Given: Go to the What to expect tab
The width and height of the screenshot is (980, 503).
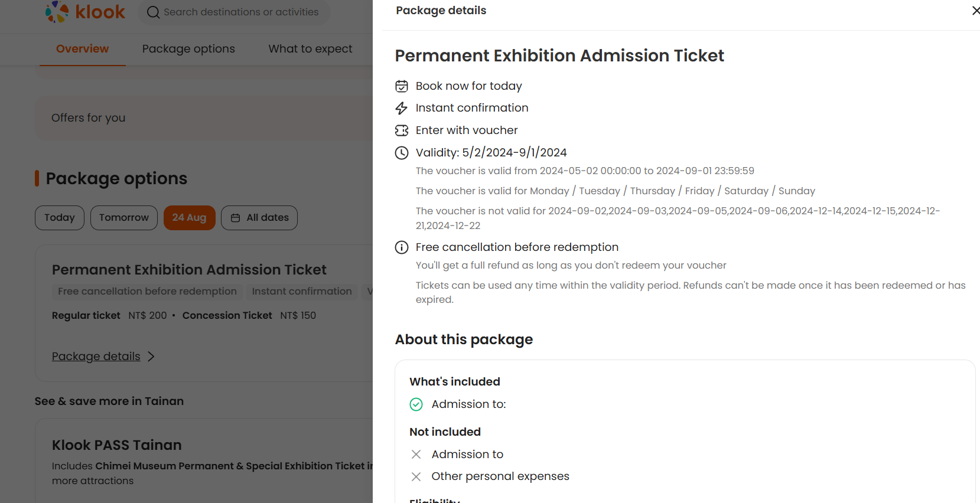Looking at the screenshot, I should pos(310,49).
